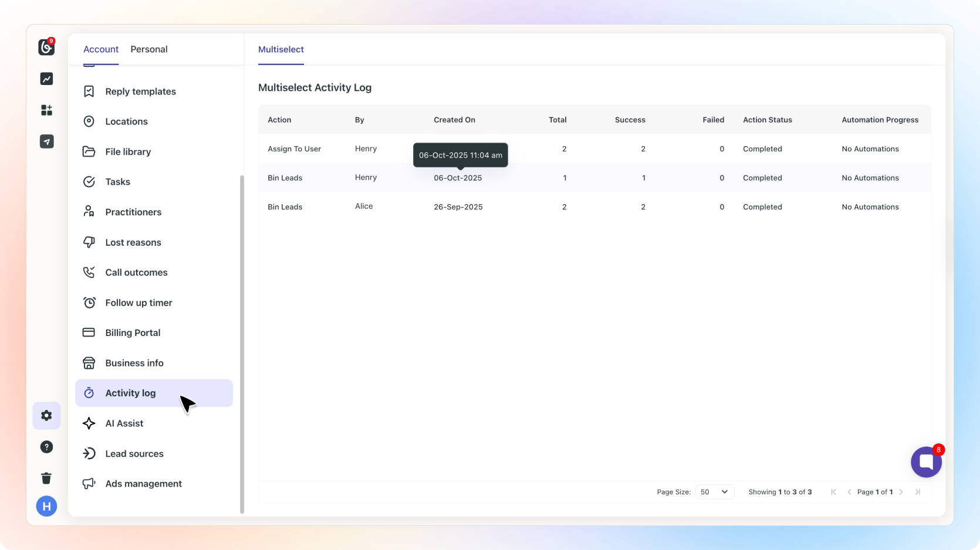The width and height of the screenshot is (980, 550).
Task: Click 'No Automations' in Assign To User row
Action: point(870,149)
